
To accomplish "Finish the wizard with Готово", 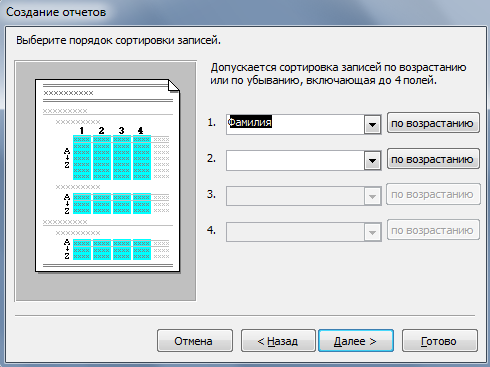I will point(440,341).
